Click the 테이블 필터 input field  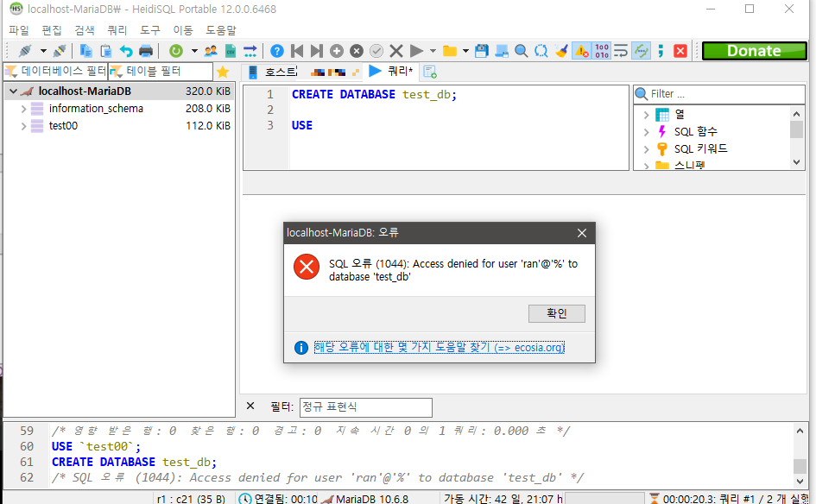click(161, 72)
